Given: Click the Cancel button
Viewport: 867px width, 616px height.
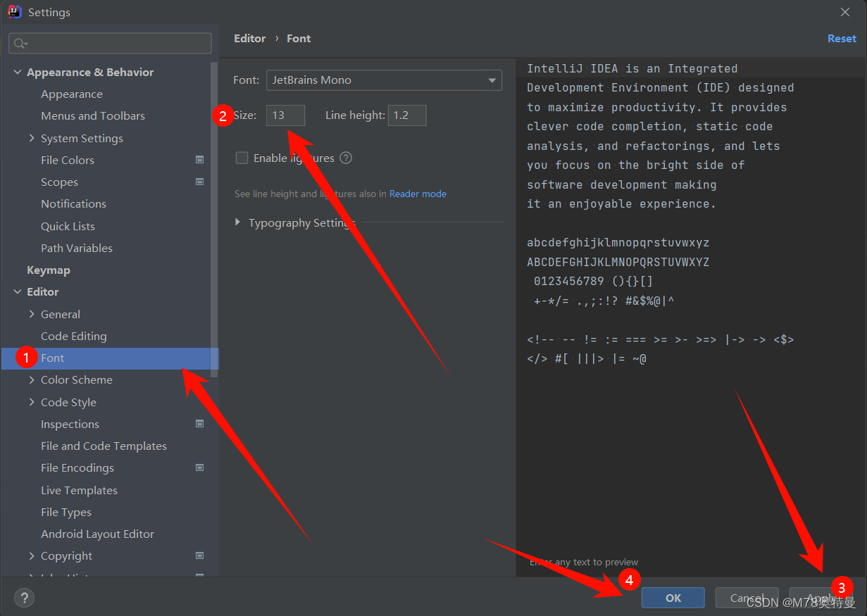Looking at the screenshot, I should coord(747,598).
